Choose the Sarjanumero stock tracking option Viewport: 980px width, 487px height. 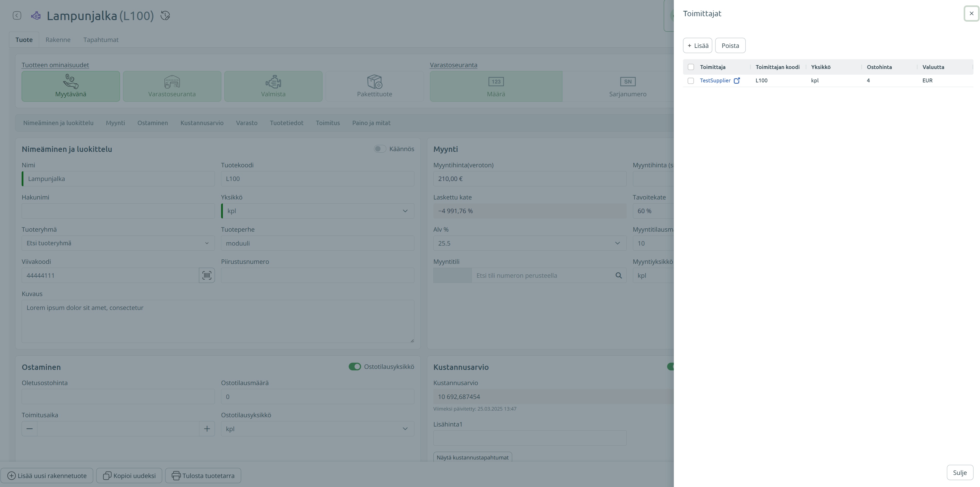[x=628, y=86]
